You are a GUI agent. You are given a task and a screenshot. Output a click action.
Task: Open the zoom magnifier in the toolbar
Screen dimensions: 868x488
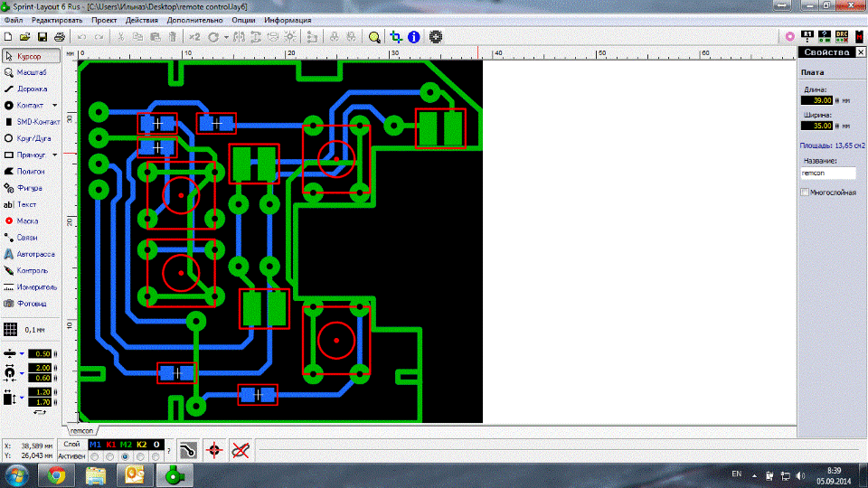click(x=374, y=37)
